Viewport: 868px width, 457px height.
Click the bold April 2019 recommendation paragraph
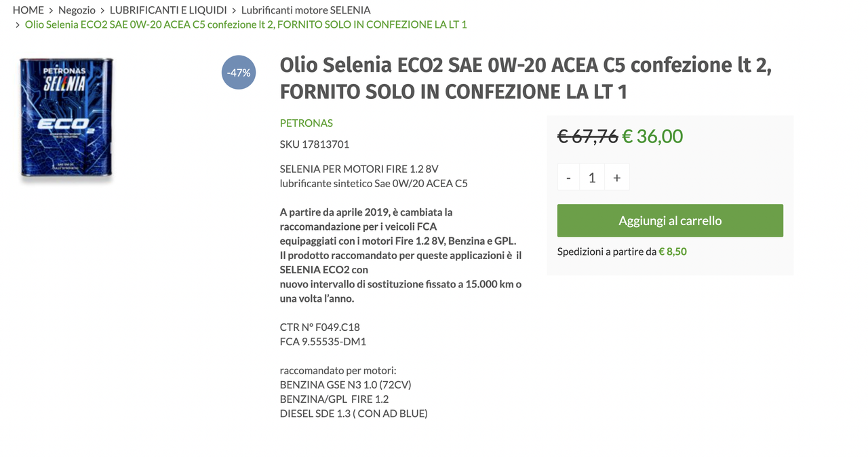click(400, 255)
